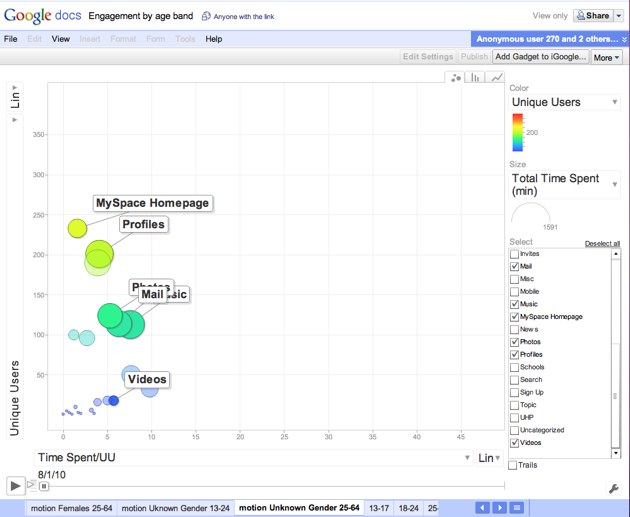Click the timeline slider handle

pyautogui.click(x=44, y=486)
